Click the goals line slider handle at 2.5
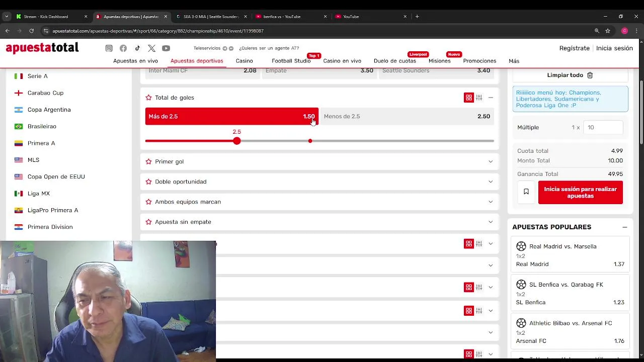Image resolution: width=644 pixels, height=362 pixels. [236, 141]
